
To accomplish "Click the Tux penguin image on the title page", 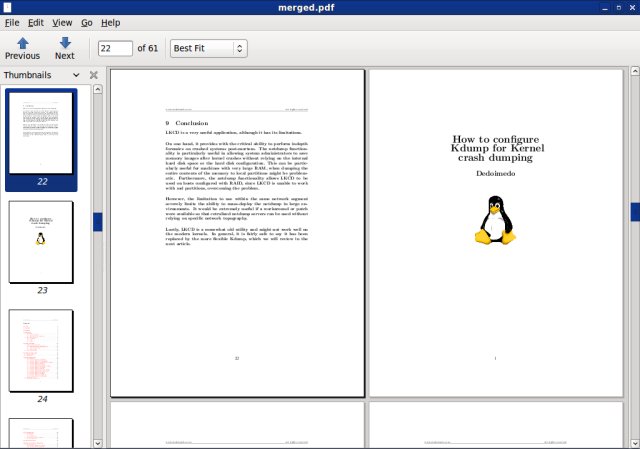I will coord(495,220).
